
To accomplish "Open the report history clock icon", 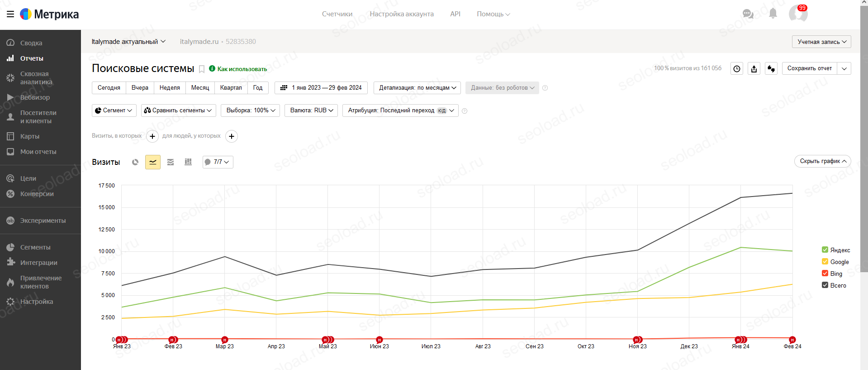I will [737, 68].
